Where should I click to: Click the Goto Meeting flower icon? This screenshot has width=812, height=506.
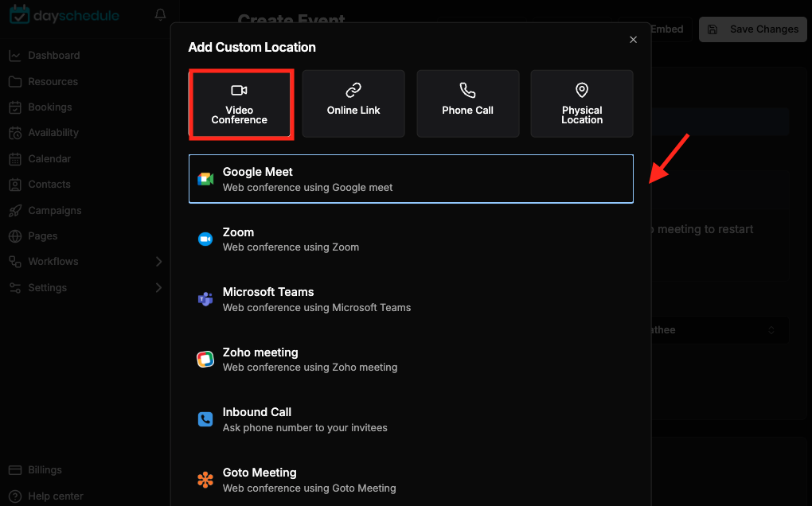(x=205, y=480)
